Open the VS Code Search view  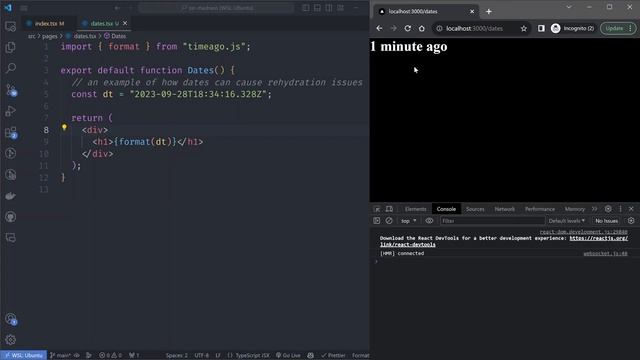[x=11, y=68]
